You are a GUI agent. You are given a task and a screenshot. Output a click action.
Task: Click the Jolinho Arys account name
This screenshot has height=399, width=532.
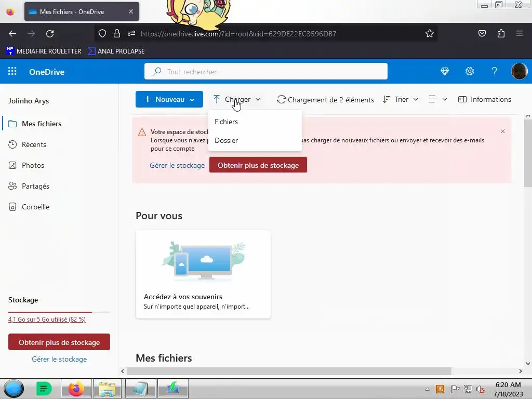coord(29,101)
